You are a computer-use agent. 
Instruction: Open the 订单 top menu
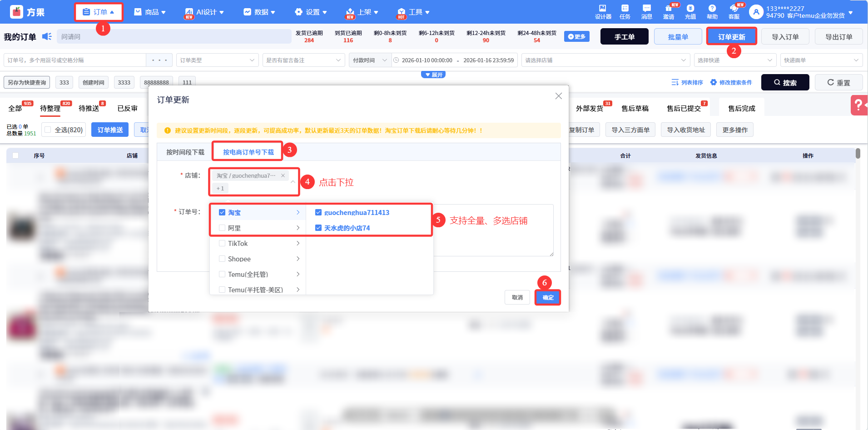[99, 12]
